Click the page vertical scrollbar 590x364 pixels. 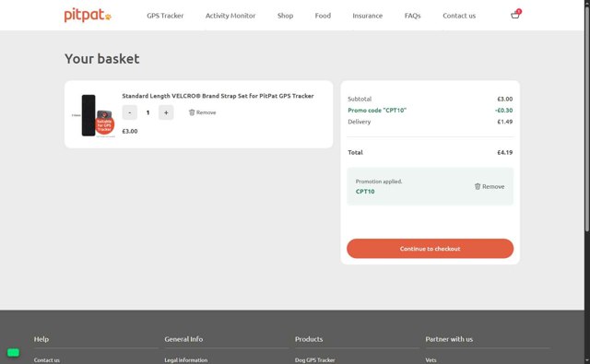coord(587,121)
